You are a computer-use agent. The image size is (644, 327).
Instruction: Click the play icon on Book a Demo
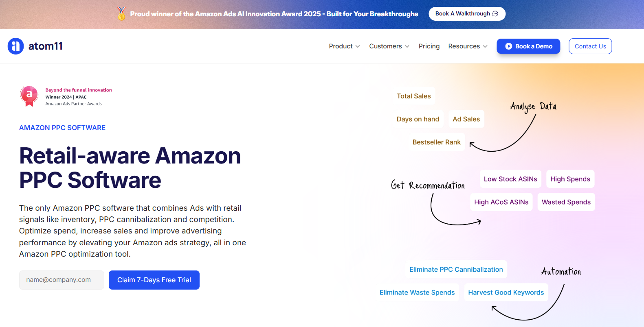pyautogui.click(x=509, y=46)
